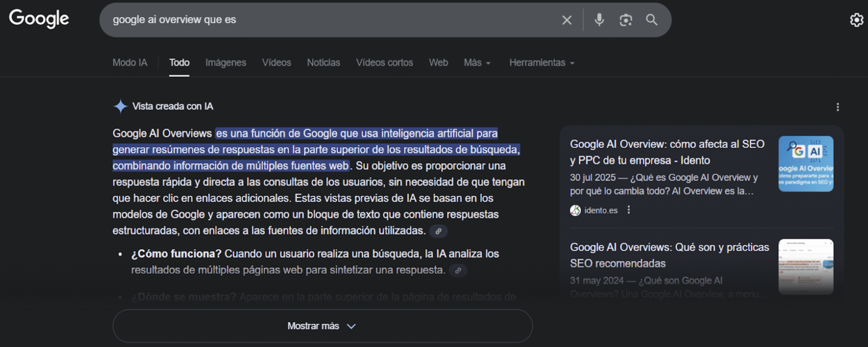Click the magnifying glass to run search
This screenshot has width=868, height=347.
pos(651,20)
